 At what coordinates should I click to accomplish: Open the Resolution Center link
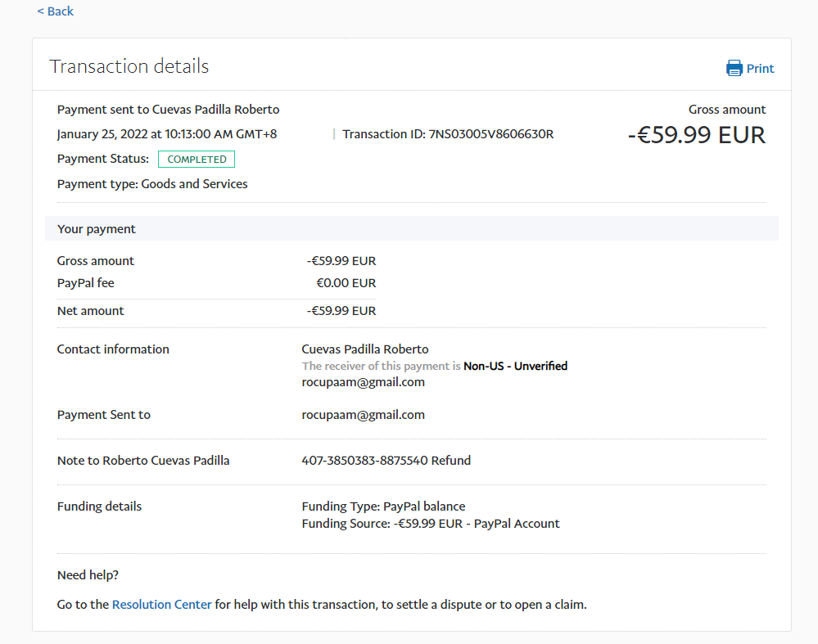pyautogui.click(x=161, y=605)
